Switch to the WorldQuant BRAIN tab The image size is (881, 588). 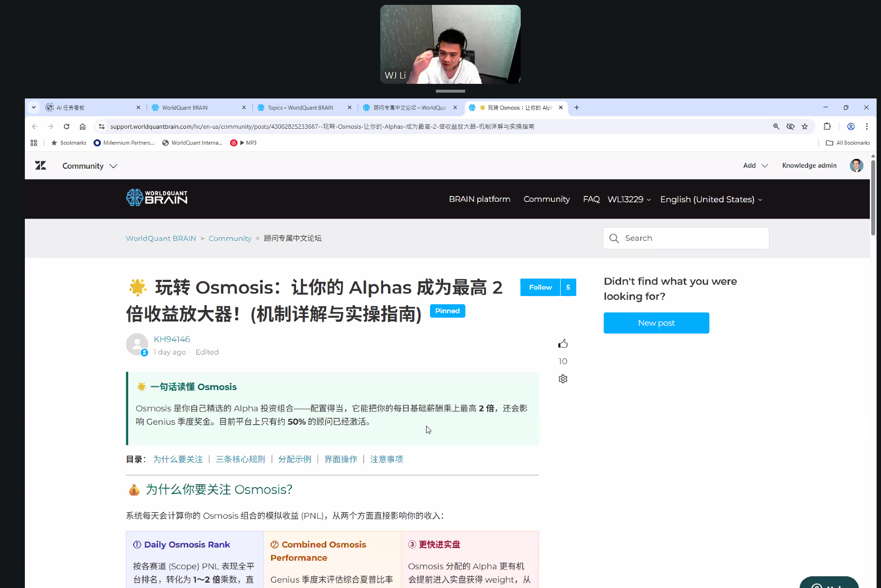coord(198,107)
